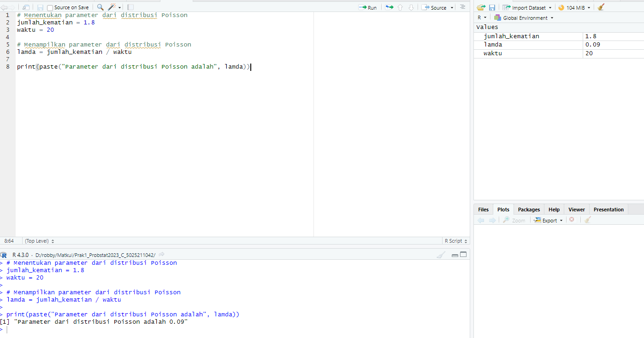644x338 pixels.
Task: Click Zoom button in Plots pane
Action: tap(514, 220)
